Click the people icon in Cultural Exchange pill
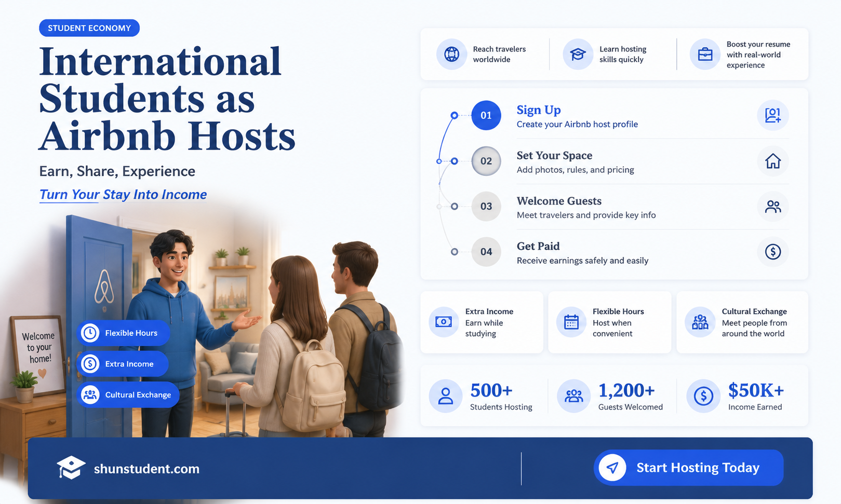This screenshot has width=841, height=504. 90,395
